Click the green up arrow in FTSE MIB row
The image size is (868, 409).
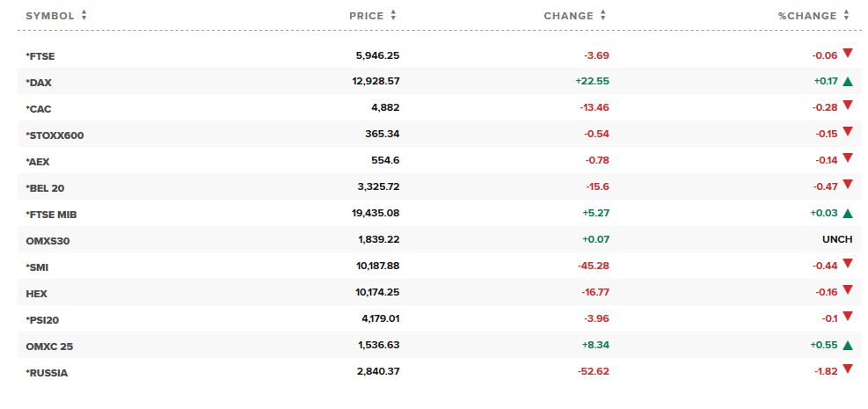click(848, 213)
